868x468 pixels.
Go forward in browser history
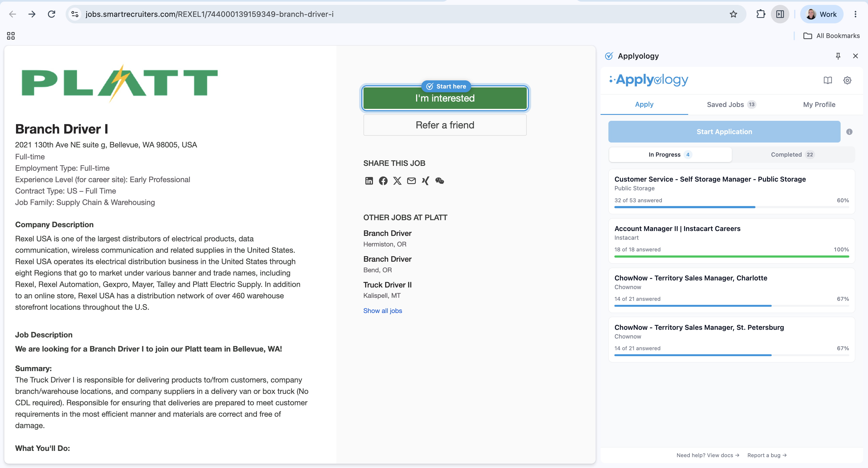click(x=32, y=14)
